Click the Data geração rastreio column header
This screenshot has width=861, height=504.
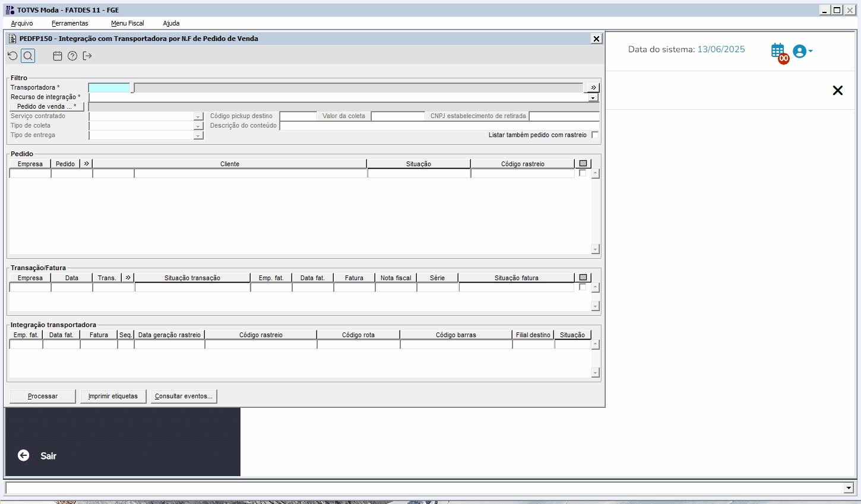point(170,335)
